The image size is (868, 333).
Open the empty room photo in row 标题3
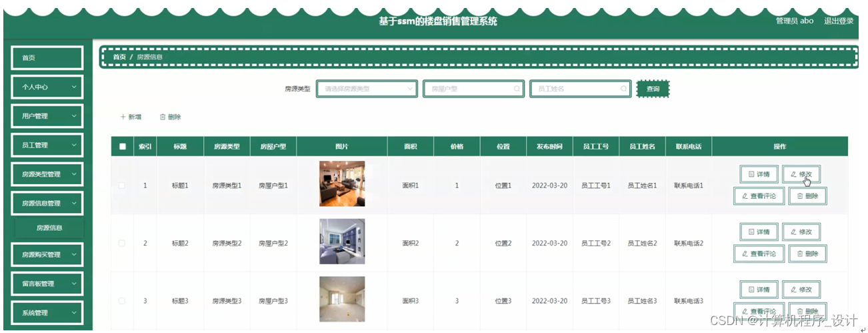342,299
